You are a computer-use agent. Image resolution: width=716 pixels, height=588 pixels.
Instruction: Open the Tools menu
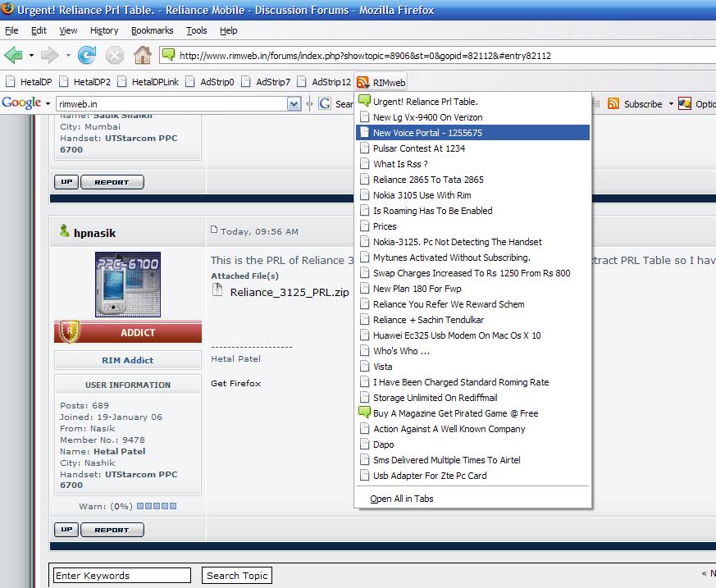[x=196, y=30]
